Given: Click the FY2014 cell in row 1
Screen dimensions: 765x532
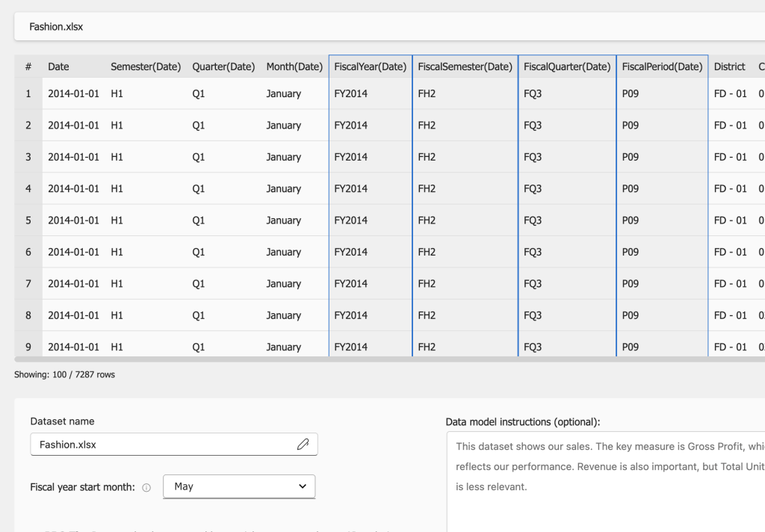Looking at the screenshot, I should [351, 94].
